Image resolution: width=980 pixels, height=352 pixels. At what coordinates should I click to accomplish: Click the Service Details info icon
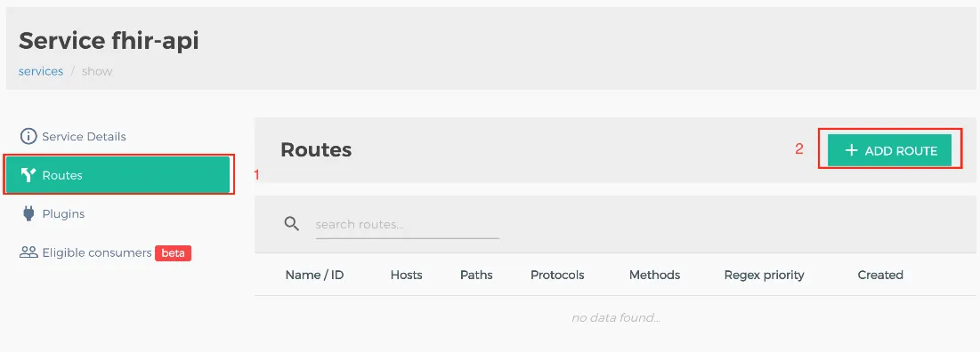click(28, 136)
